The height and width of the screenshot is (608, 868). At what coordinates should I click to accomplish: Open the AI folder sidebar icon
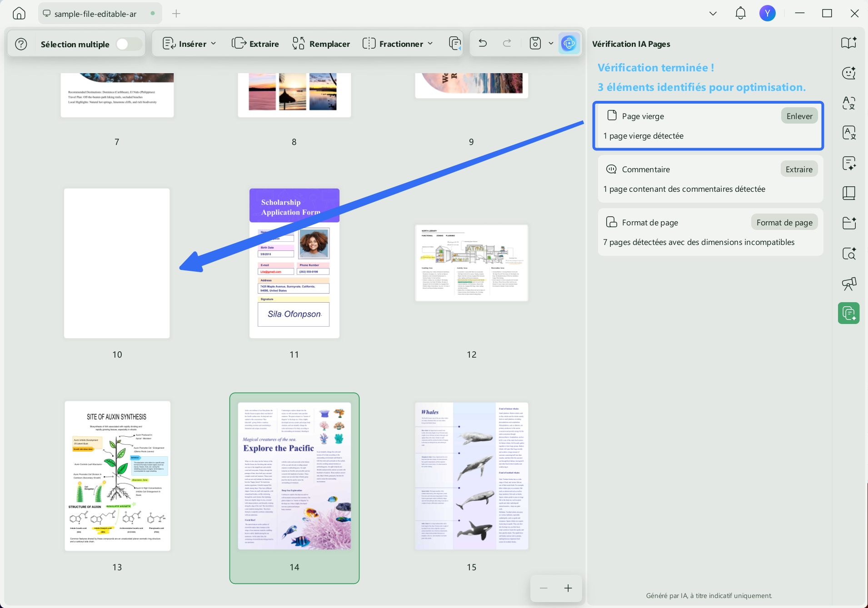click(848, 223)
